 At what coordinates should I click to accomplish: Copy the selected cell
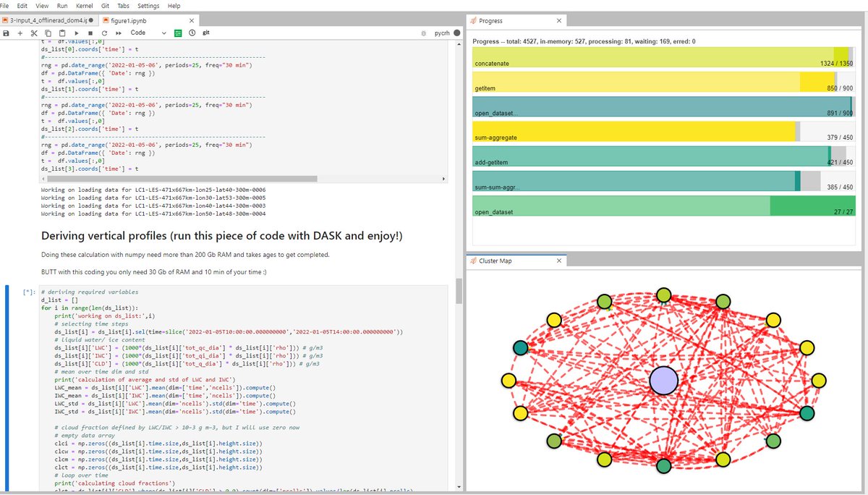48,33
